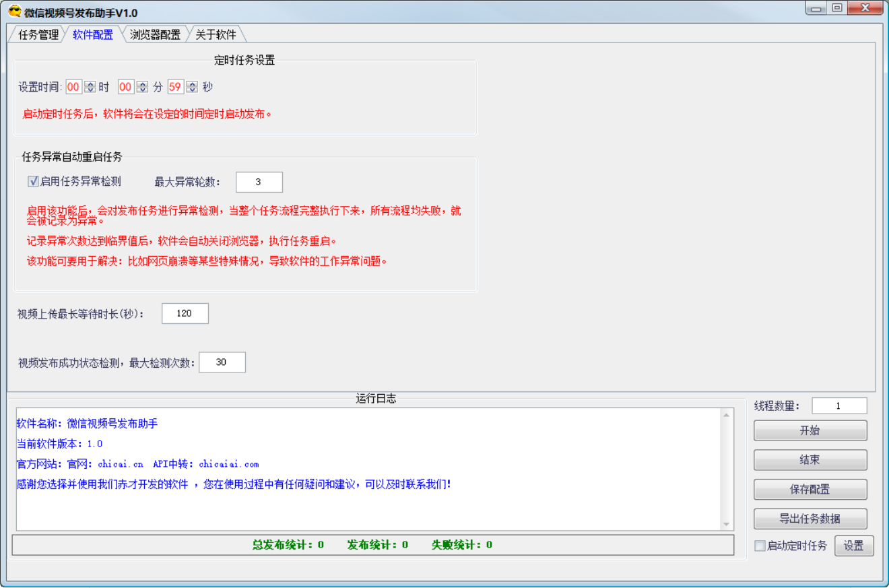
Task: Click the 视频上传最长等待时长 field showing 120
Action: point(185,313)
